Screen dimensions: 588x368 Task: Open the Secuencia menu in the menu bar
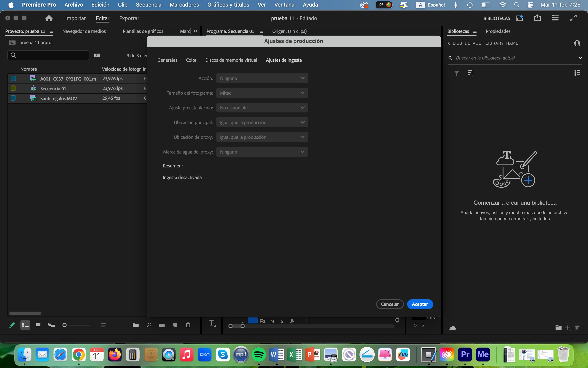coord(149,5)
